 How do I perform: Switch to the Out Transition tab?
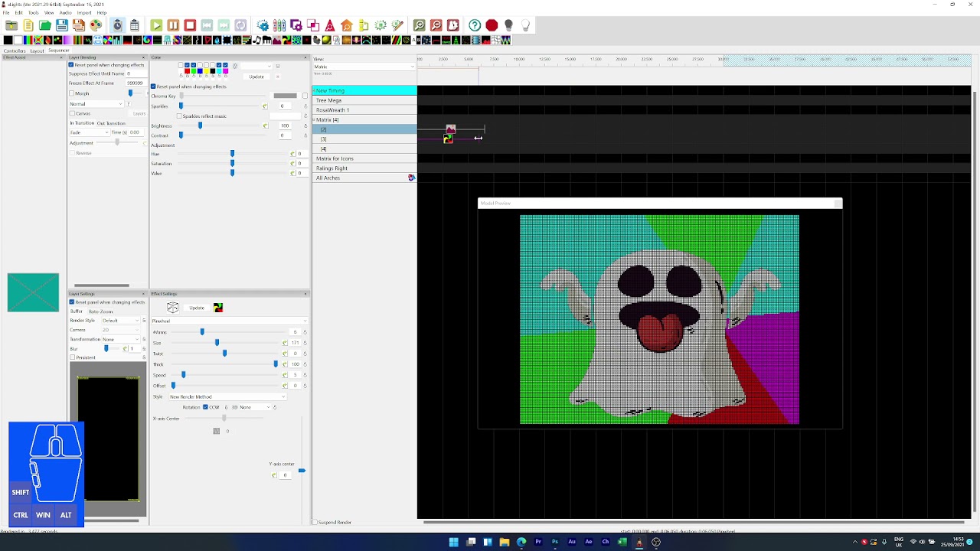pos(111,123)
